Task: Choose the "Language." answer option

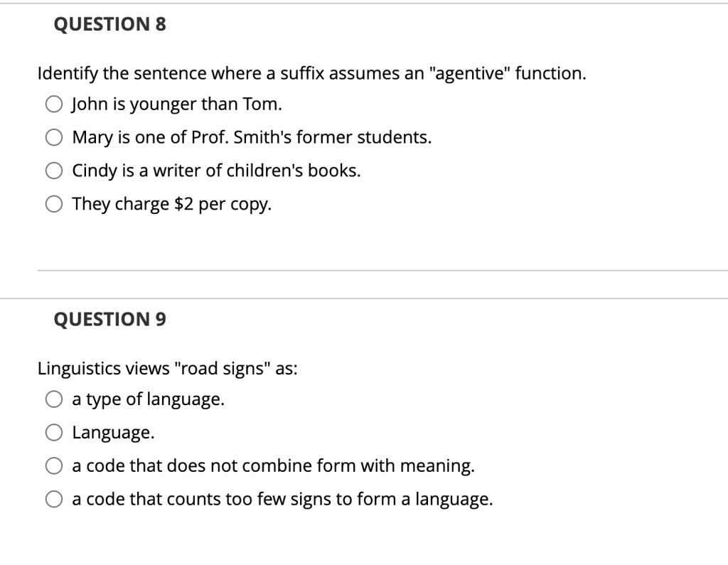Action: pos(53,432)
